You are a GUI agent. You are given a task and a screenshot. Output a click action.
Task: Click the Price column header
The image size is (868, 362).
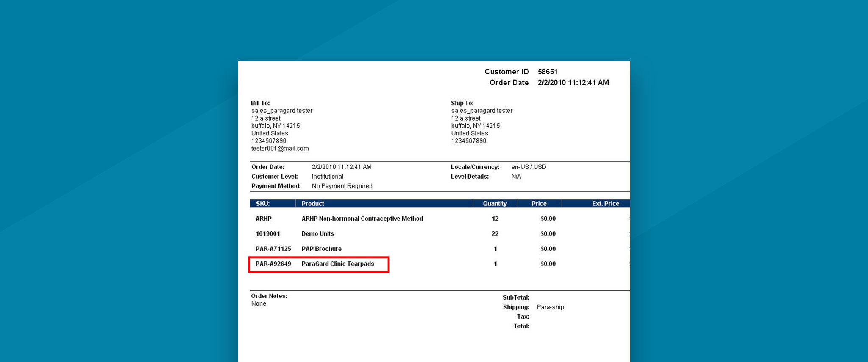[539, 204]
